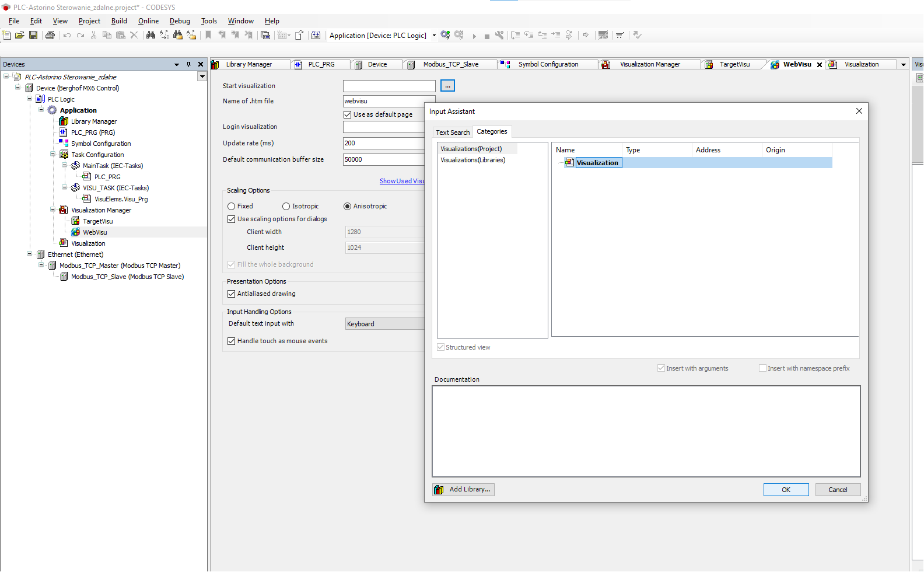Open the Tools menu
The height and width of the screenshot is (572, 924).
pyautogui.click(x=209, y=21)
